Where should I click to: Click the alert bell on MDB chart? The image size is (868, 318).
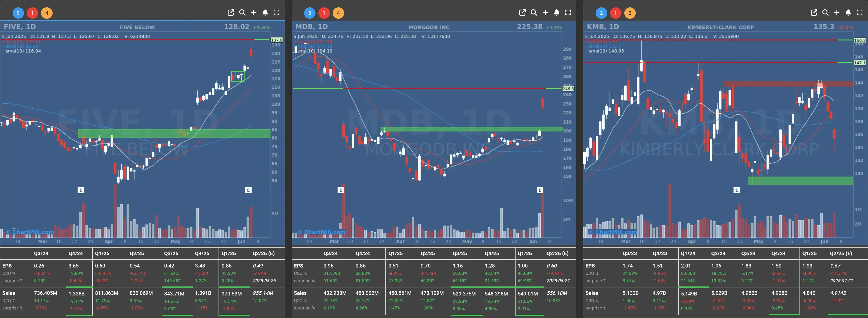click(557, 13)
